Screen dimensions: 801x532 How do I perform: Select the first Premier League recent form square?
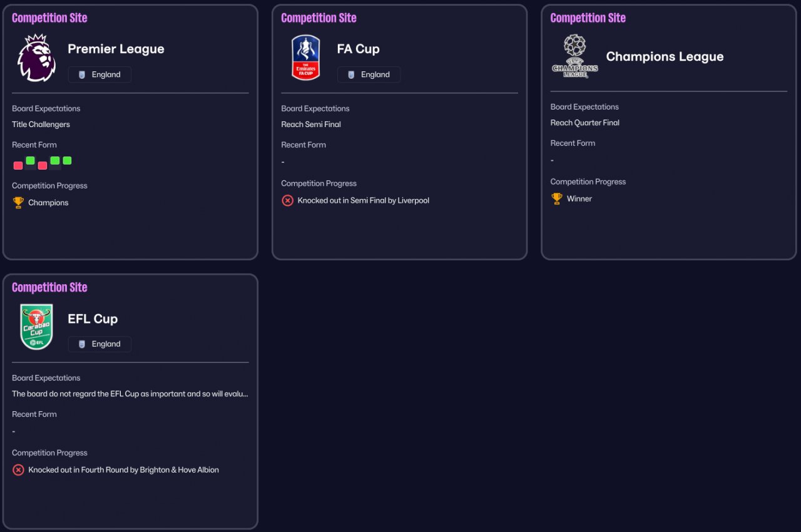coord(18,165)
